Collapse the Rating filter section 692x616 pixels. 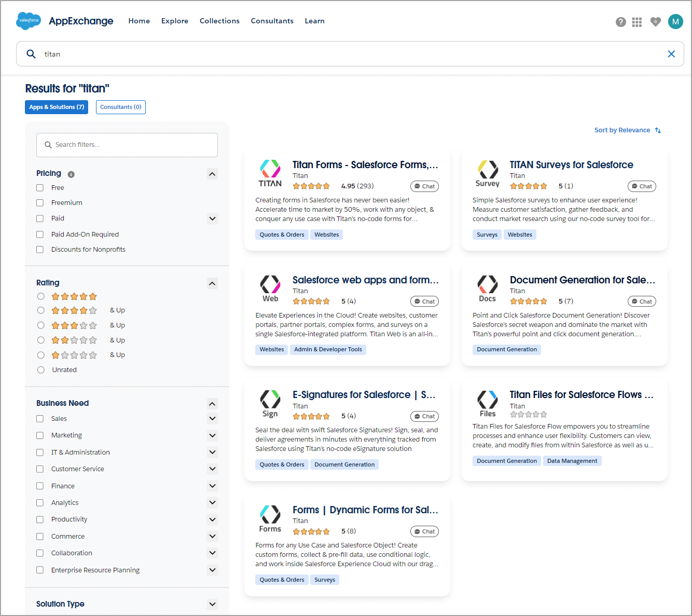212,283
